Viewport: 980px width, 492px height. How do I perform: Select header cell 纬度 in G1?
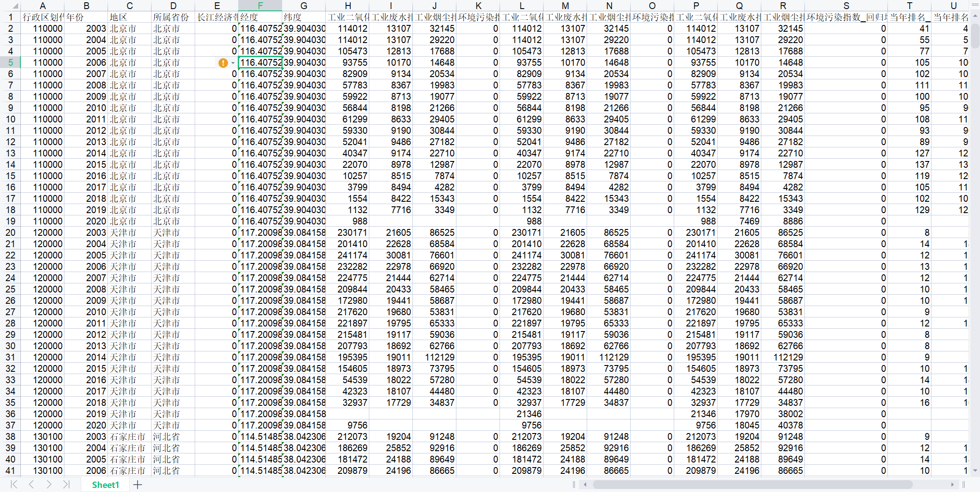point(304,17)
